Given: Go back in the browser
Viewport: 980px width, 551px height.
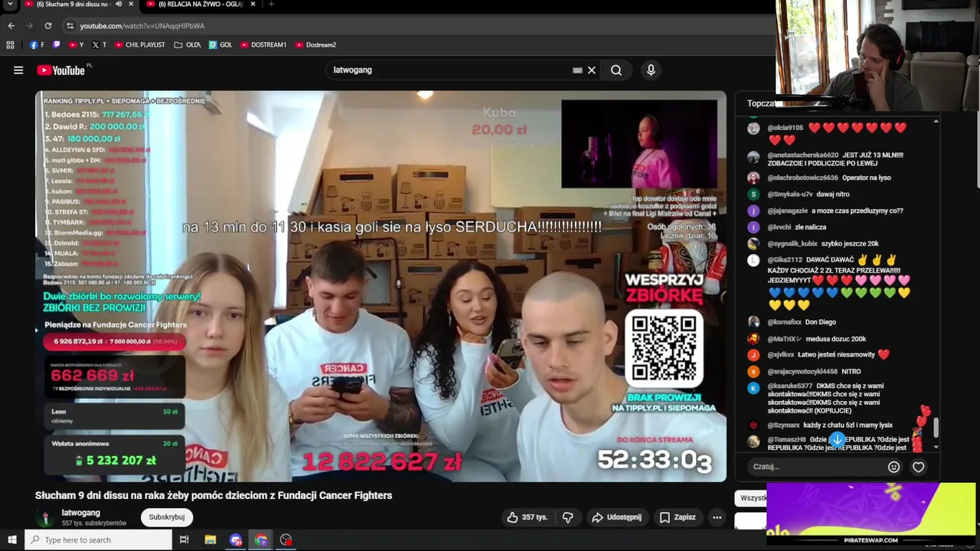Looking at the screenshot, I should coord(11,25).
